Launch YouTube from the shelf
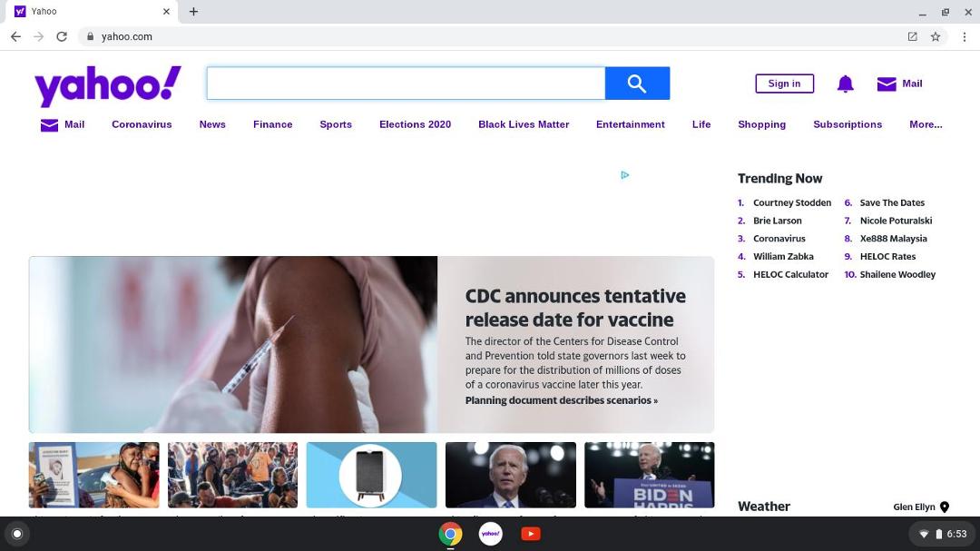This screenshot has width=980, height=551. [x=531, y=534]
